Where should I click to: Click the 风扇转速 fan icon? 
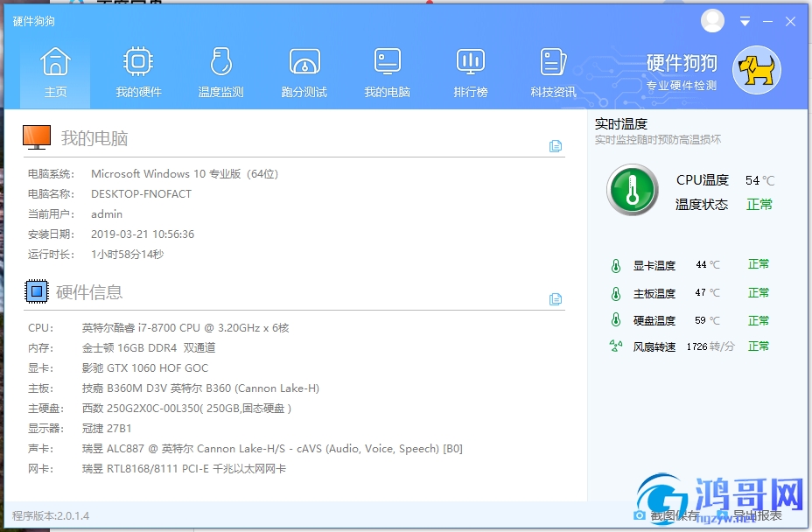pyautogui.click(x=616, y=346)
